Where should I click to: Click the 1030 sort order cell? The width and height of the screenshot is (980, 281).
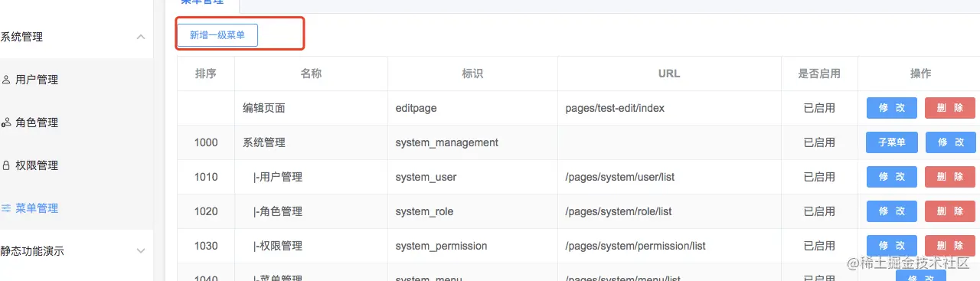tap(206, 246)
